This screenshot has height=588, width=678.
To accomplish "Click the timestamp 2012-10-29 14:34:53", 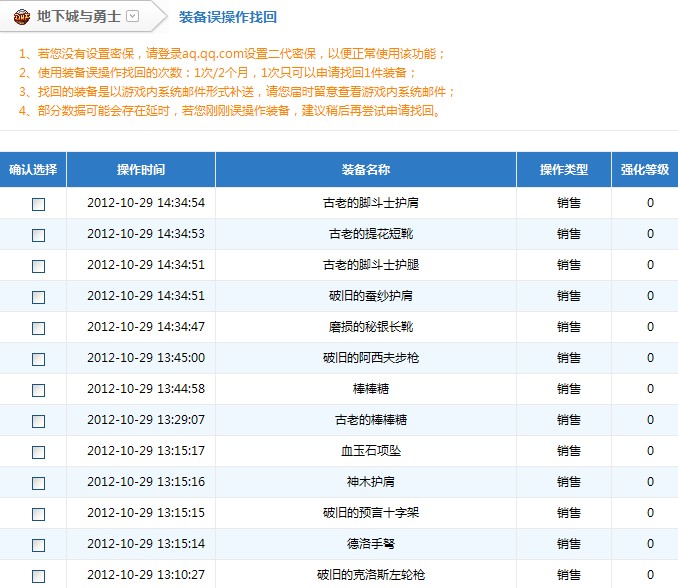I will 146,233.
